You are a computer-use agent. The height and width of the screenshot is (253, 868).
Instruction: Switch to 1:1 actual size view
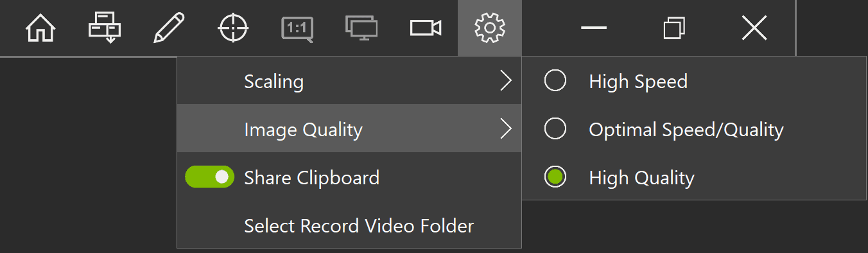click(x=297, y=29)
